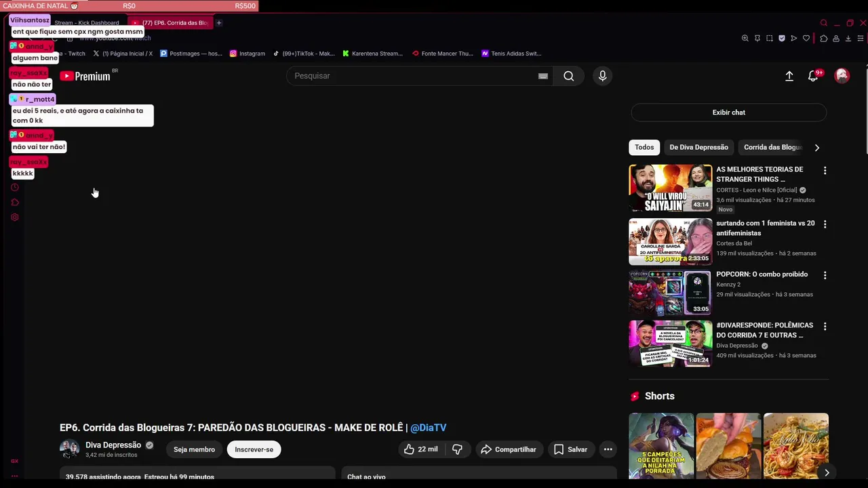Open the pasta Shorts thumbnail
This screenshot has width=868, height=488.
tap(796, 446)
